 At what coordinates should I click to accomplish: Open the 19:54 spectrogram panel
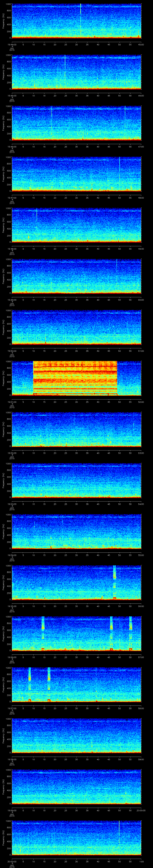pyautogui.click(x=76, y=531)
